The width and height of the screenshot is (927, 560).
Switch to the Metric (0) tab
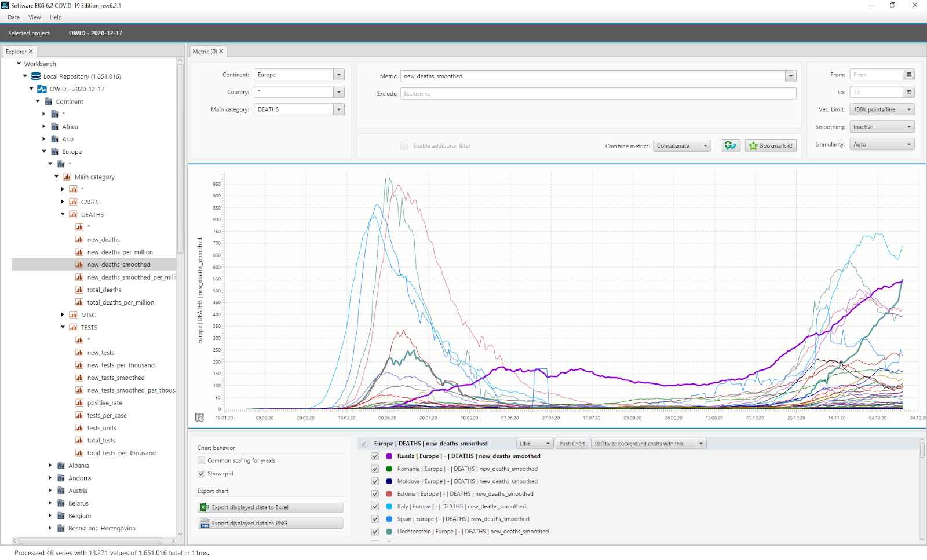[205, 52]
